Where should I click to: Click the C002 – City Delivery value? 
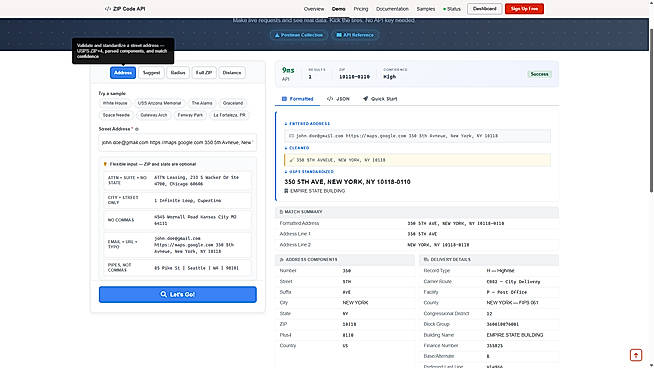pyautogui.click(x=513, y=282)
